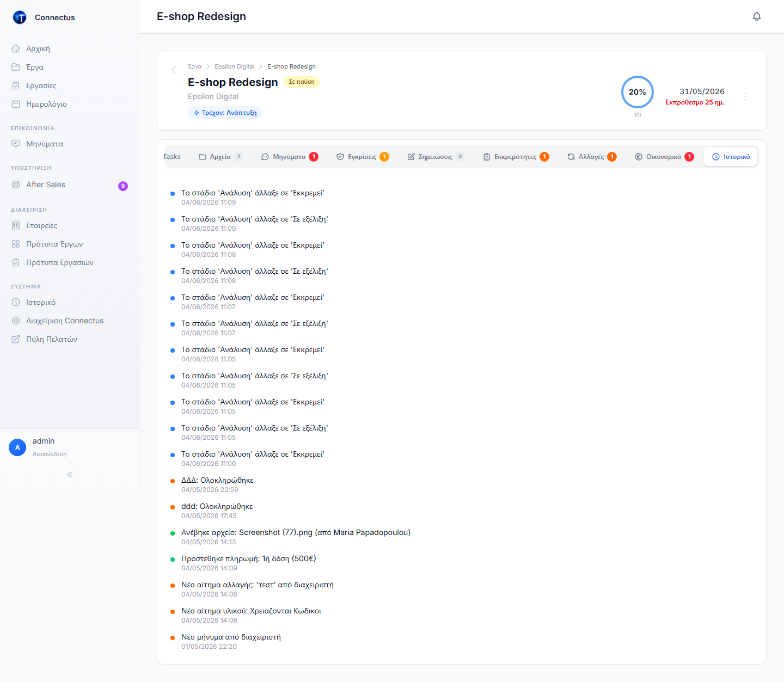Viewport: 784px width, 682px height.
Task: Click Αποσύνδεση to log out
Action: pos(50,454)
